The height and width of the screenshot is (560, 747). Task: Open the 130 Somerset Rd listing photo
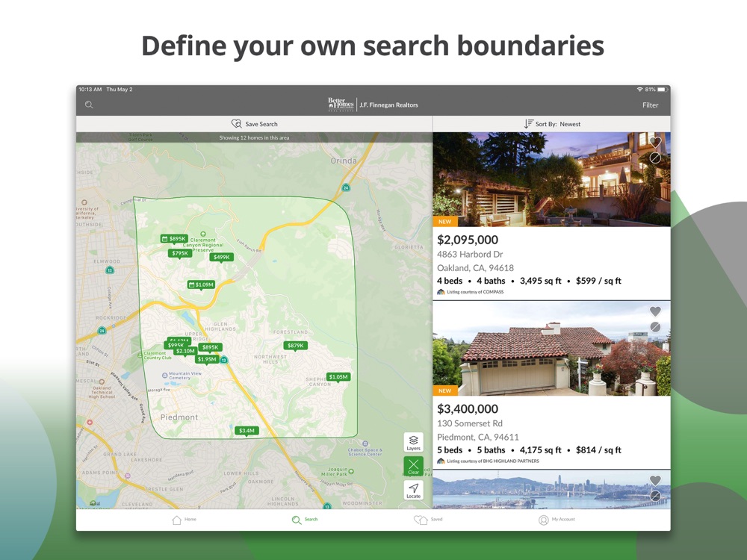point(551,348)
